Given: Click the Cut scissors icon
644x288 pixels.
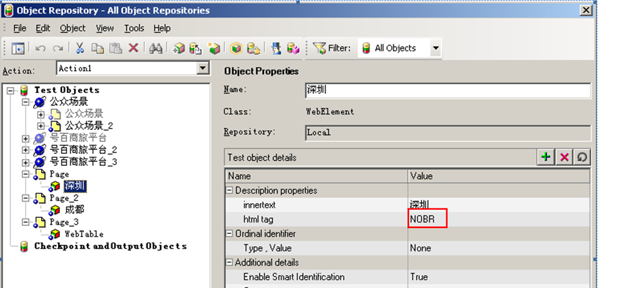Looking at the screenshot, I should (80, 48).
